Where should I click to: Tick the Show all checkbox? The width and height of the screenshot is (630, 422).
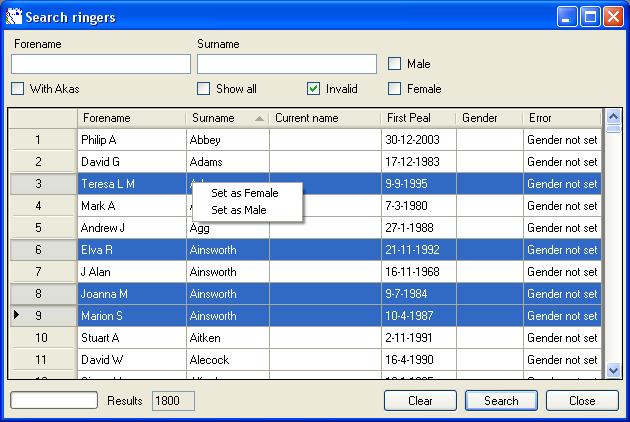(x=204, y=89)
